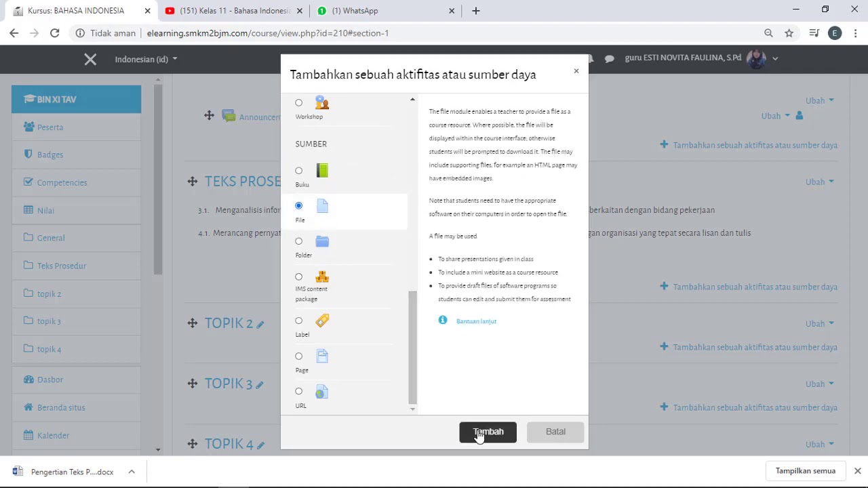The width and height of the screenshot is (868, 488).
Task: Click the green Buku book icon
Action: (x=322, y=171)
